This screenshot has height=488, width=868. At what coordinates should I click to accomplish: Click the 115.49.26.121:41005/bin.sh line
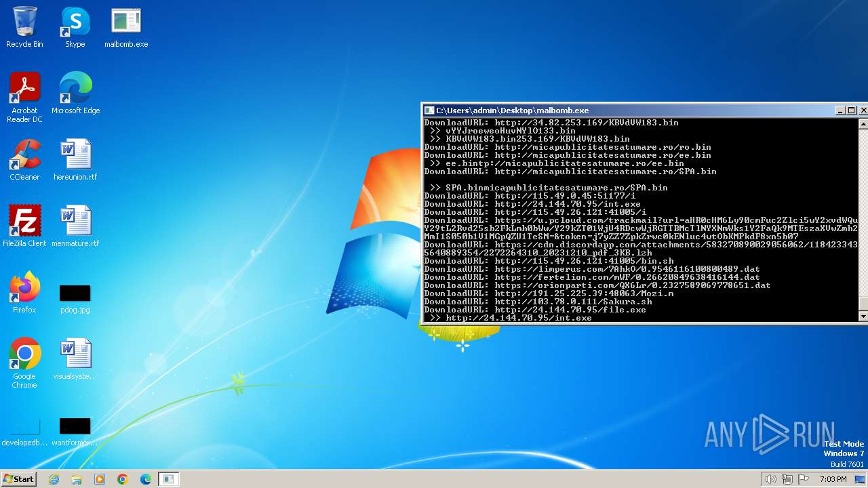(549, 261)
